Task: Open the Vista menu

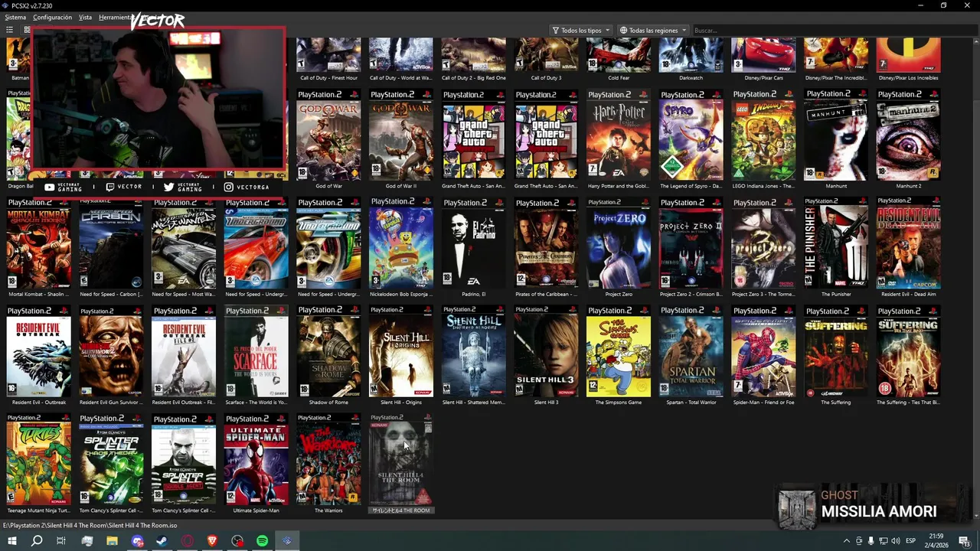Action: click(x=85, y=17)
